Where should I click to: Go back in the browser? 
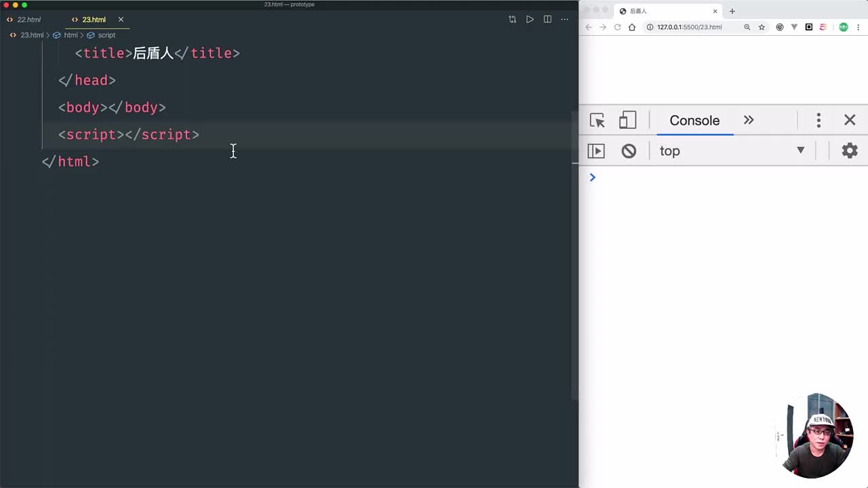click(x=589, y=27)
